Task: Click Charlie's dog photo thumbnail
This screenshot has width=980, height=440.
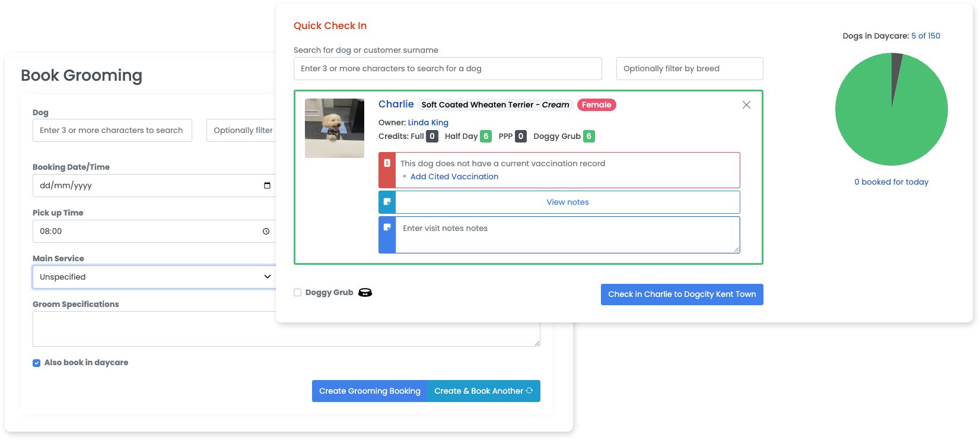Action: click(335, 128)
